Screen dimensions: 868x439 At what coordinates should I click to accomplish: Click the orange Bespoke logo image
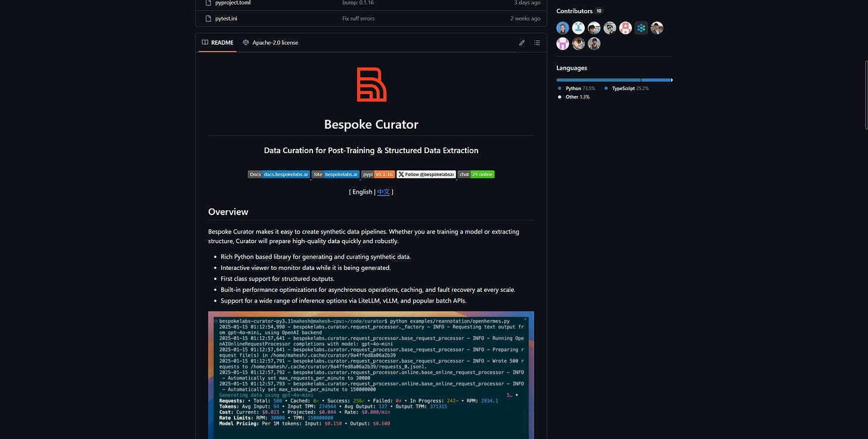pyautogui.click(x=371, y=84)
